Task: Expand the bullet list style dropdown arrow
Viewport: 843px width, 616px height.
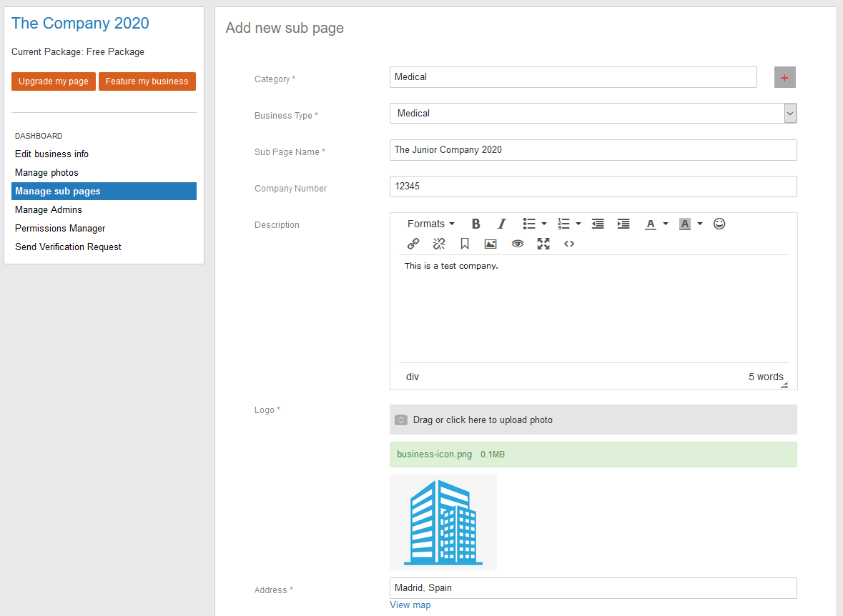Action: tap(544, 224)
